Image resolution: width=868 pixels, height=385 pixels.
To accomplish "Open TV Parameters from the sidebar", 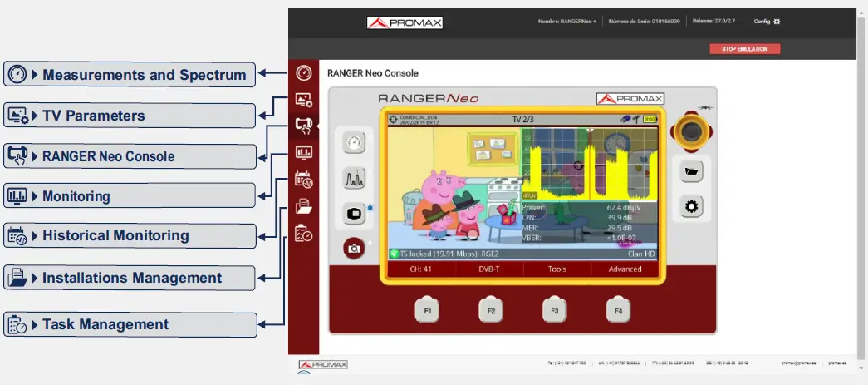I will click(x=303, y=101).
